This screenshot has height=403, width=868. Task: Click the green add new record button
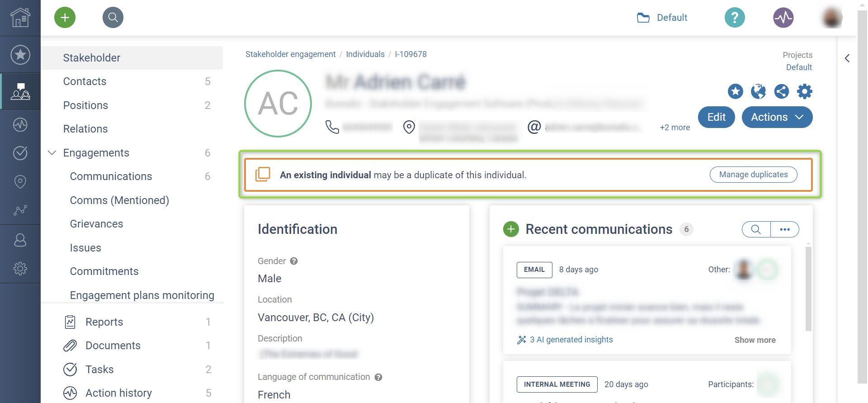coord(65,18)
